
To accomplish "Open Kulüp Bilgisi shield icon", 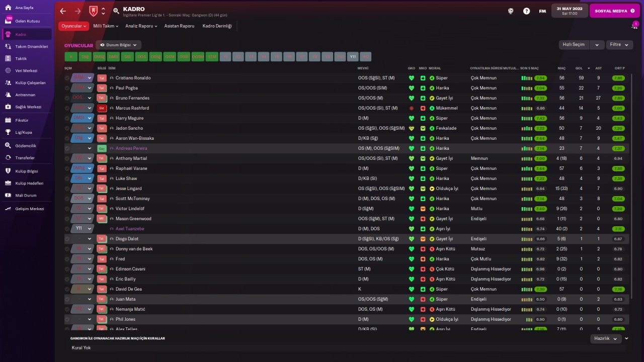I will coord(8,171).
